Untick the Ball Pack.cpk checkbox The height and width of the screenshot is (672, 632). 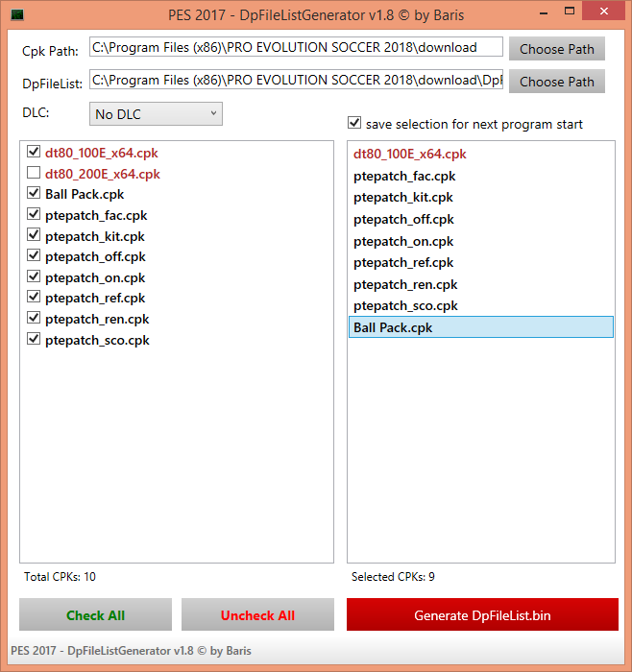pos(34,193)
